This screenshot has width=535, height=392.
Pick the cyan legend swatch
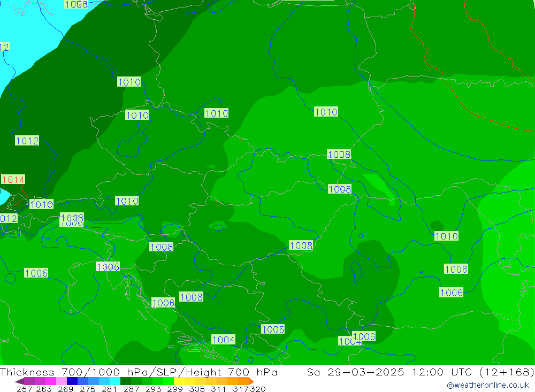point(115,381)
